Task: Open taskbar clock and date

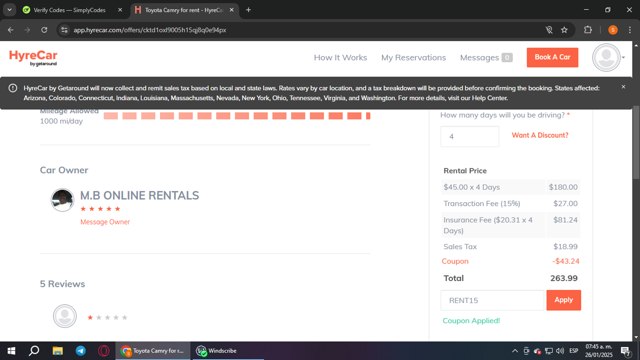Action: [599, 351]
